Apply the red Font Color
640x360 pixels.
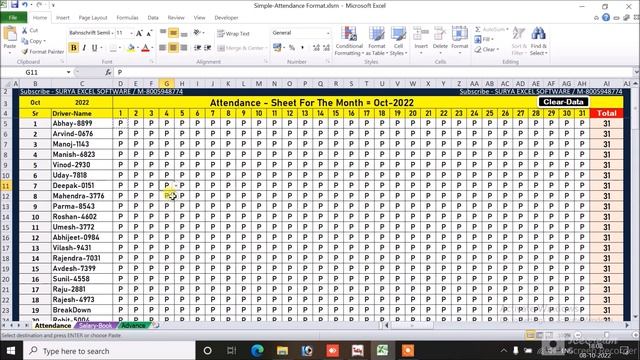[x=145, y=48]
